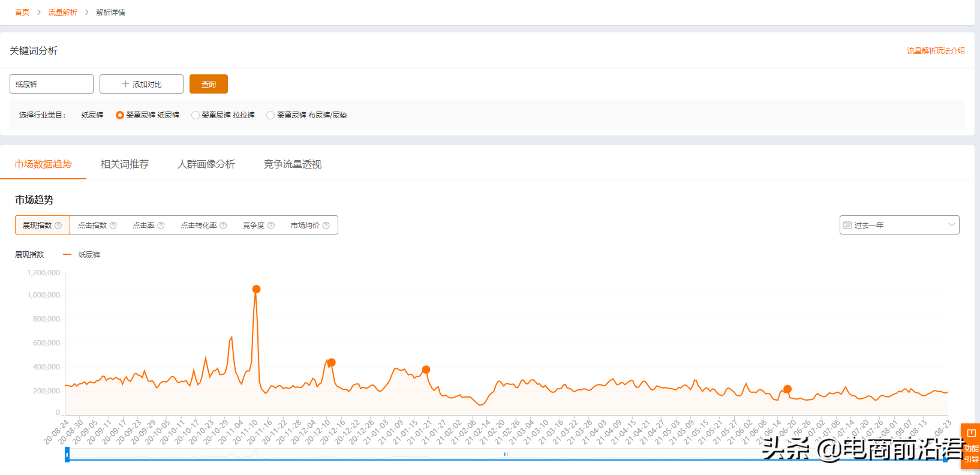Viewport: 980px width, 475px height.
Task: Click help icon beside 市场均价
Action: coord(326,226)
